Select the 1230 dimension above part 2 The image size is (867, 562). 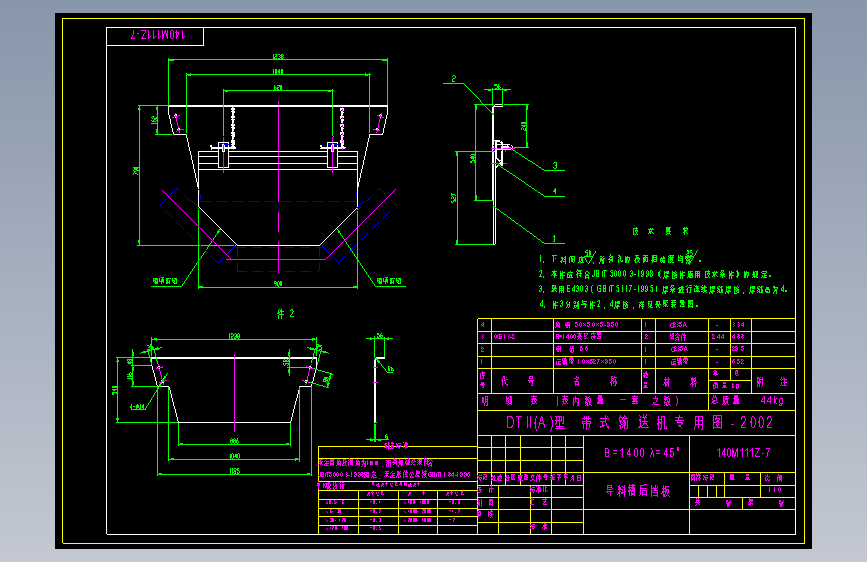coord(234,336)
